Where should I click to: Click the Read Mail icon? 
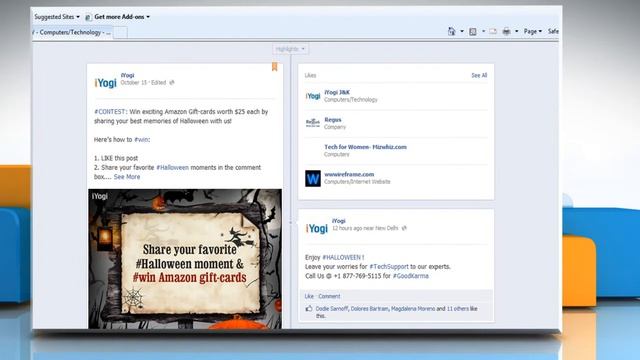click(x=493, y=31)
